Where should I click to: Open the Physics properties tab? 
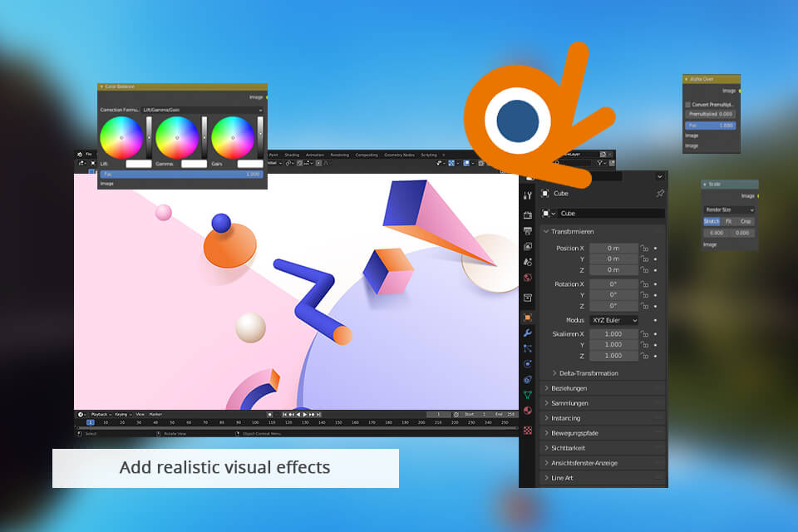(x=528, y=363)
